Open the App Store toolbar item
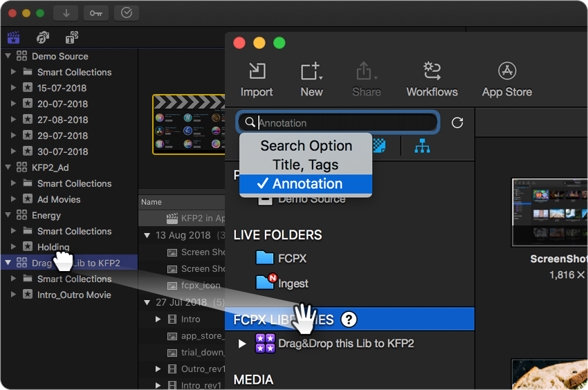Image resolution: width=588 pixels, height=390 pixels. click(507, 80)
